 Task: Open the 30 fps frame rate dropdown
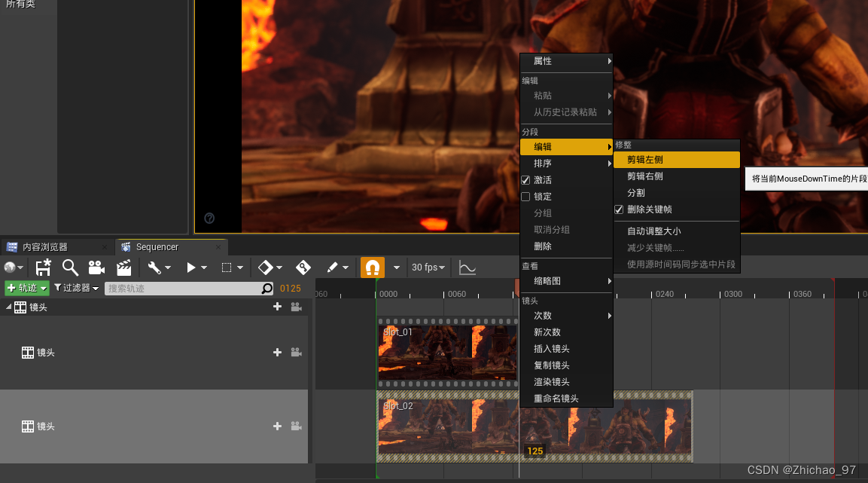click(428, 267)
